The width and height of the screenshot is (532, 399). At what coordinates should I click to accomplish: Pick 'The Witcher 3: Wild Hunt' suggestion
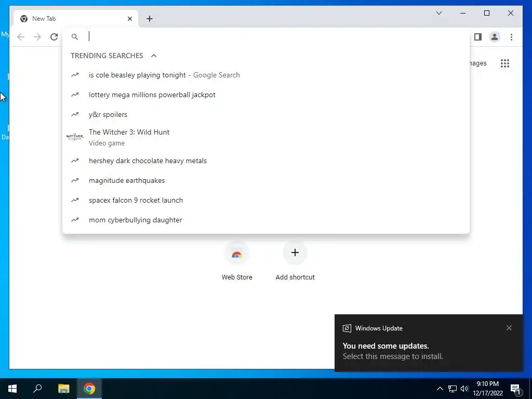click(266, 137)
